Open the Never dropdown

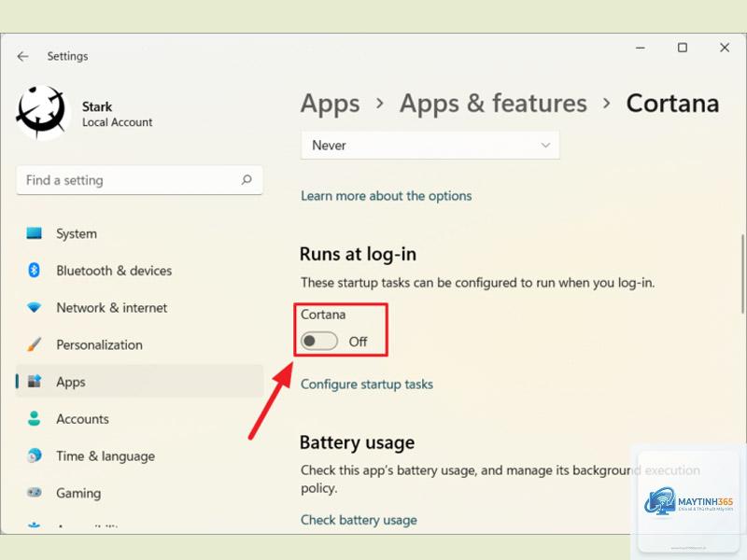430,146
